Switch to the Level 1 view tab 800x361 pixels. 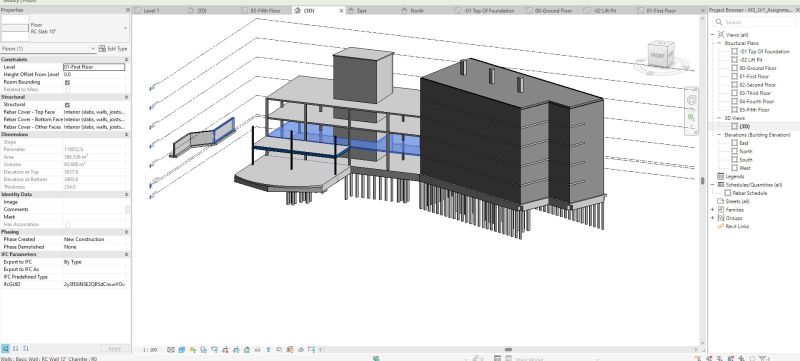(x=151, y=11)
